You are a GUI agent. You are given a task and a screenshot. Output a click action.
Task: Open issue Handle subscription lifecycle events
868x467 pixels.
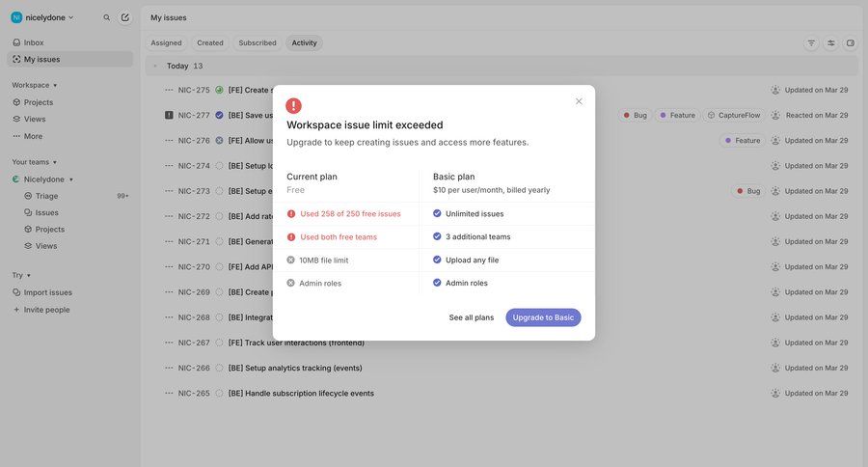301,394
